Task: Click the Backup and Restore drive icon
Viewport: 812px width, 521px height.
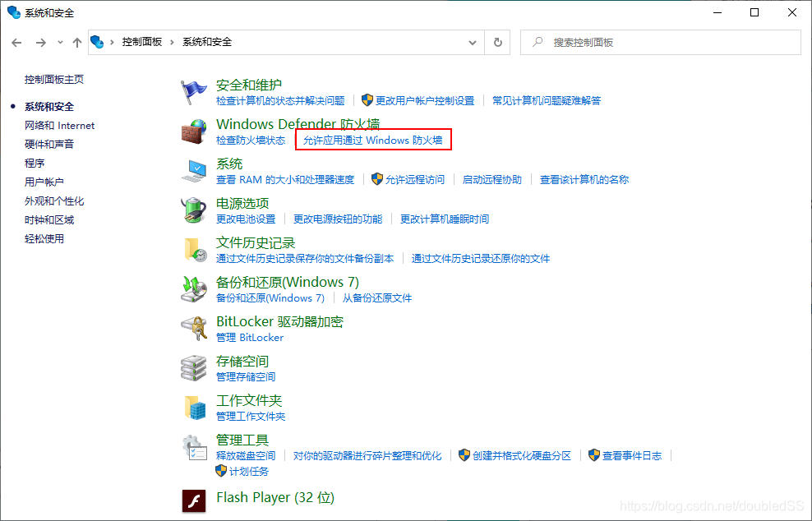Action: click(x=194, y=289)
